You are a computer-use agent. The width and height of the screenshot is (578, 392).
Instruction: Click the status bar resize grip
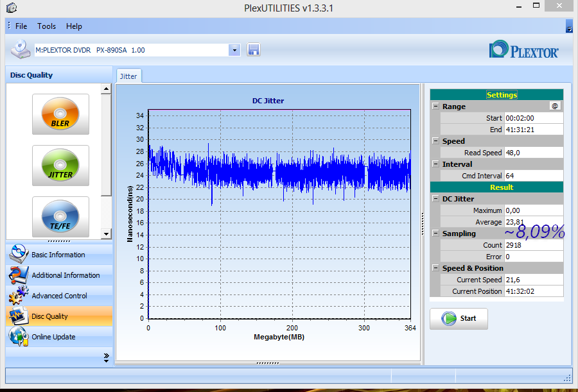tap(567, 379)
